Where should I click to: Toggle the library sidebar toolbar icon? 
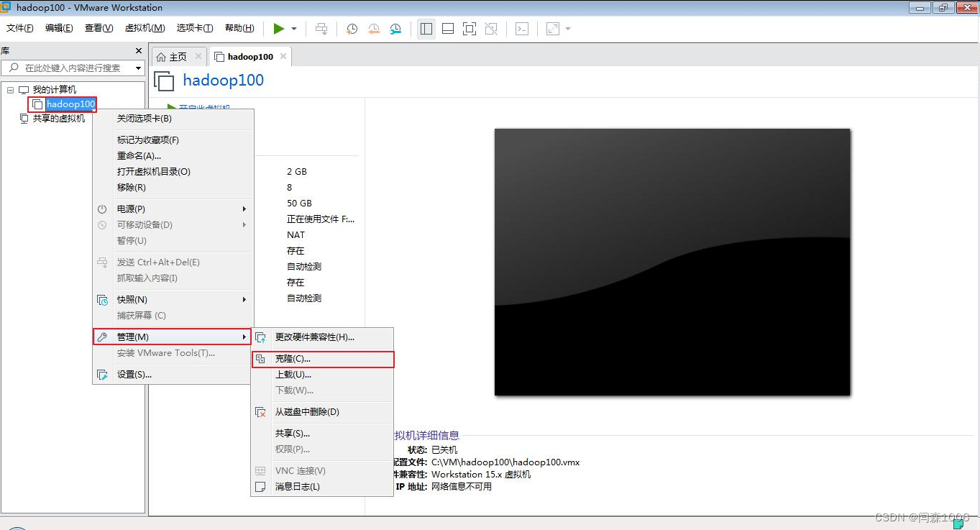(426, 29)
